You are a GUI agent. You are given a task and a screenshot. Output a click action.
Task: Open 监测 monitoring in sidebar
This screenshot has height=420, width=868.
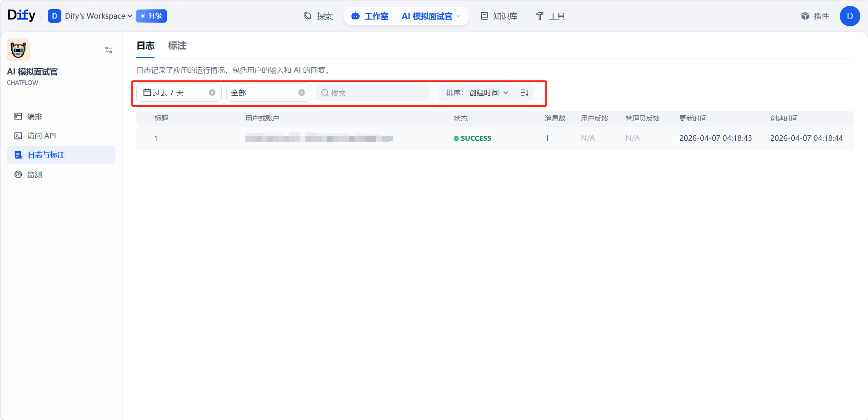(35, 174)
